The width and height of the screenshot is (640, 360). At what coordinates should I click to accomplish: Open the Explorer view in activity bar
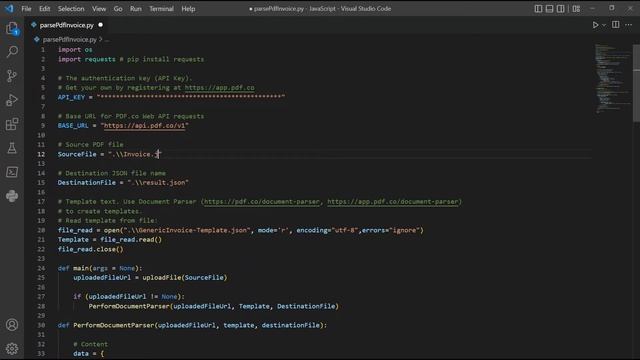[x=12, y=28]
